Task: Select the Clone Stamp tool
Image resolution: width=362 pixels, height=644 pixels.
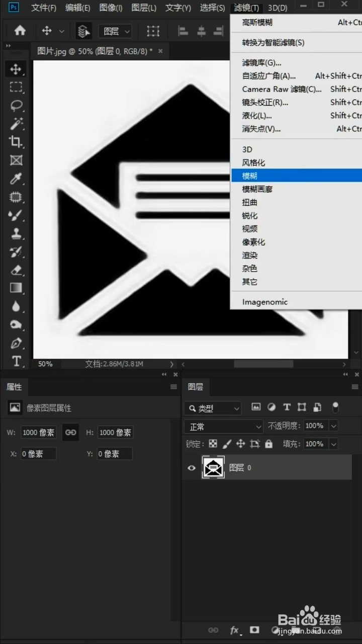Action: pyautogui.click(x=16, y=233)
